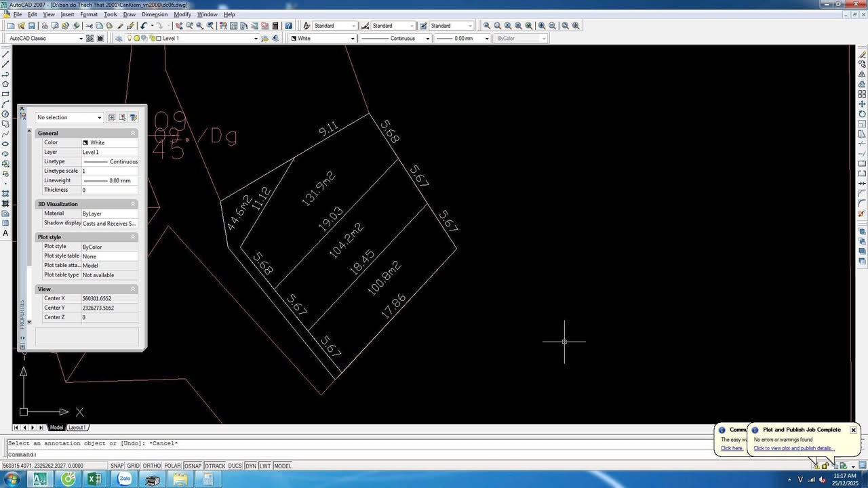Open the Dimension menu
The height and width of the screenshot is (488, 868).
155,14
